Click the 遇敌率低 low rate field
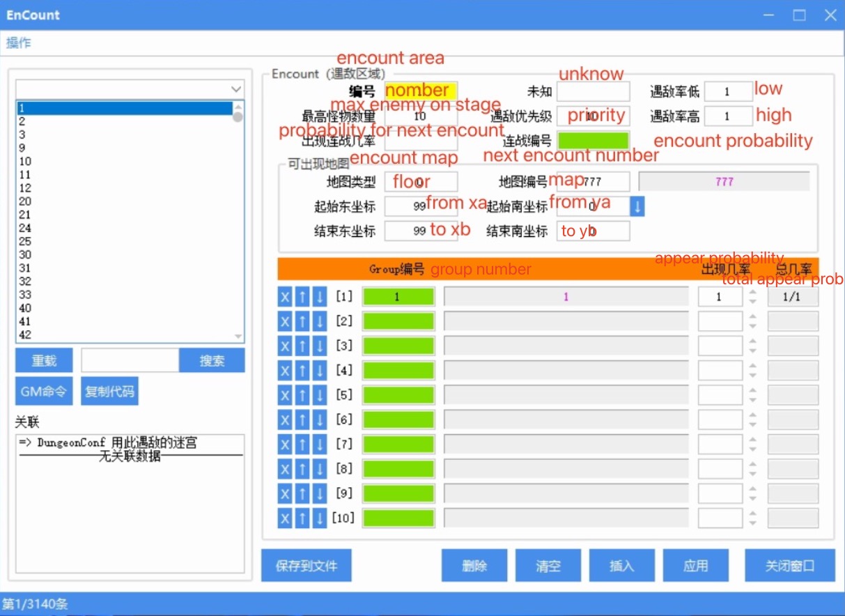The width and height of the screenshot is (845, 616). click(727, 91)
